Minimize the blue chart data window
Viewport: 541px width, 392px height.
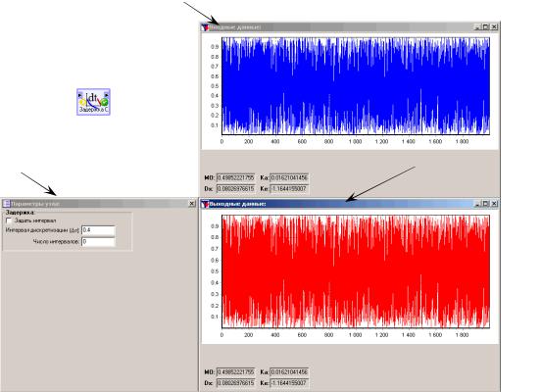(477, 26)
